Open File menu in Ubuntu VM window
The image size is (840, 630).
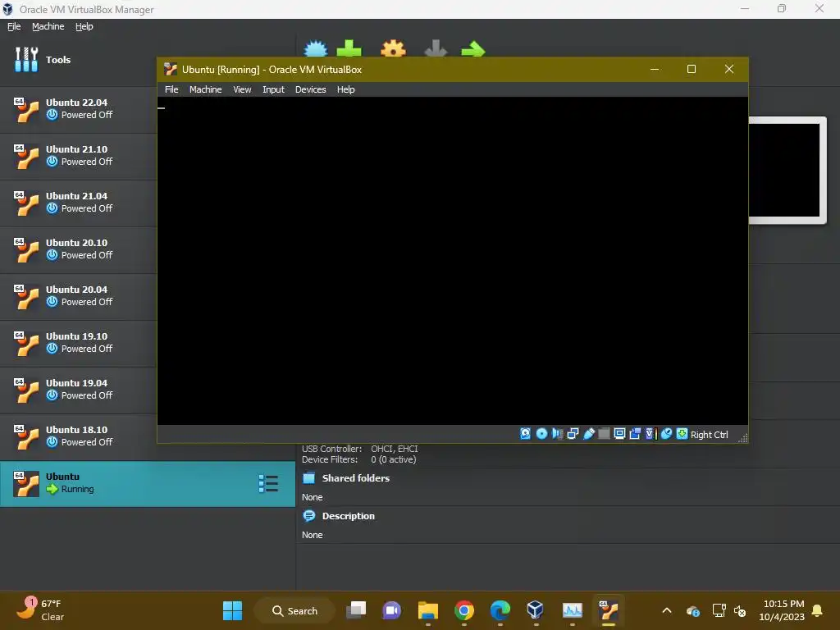(x=171, y=89)
